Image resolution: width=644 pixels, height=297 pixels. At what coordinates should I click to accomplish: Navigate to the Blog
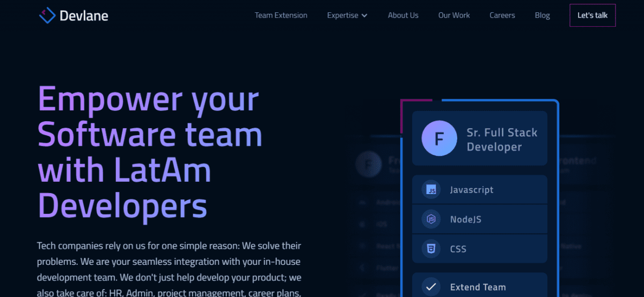pos(543,15)
